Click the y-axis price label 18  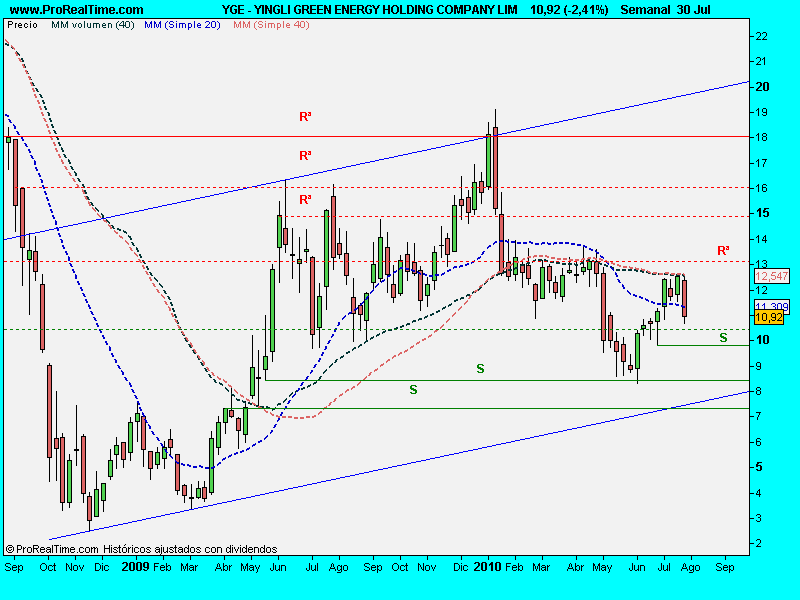[x=761, y=138]
